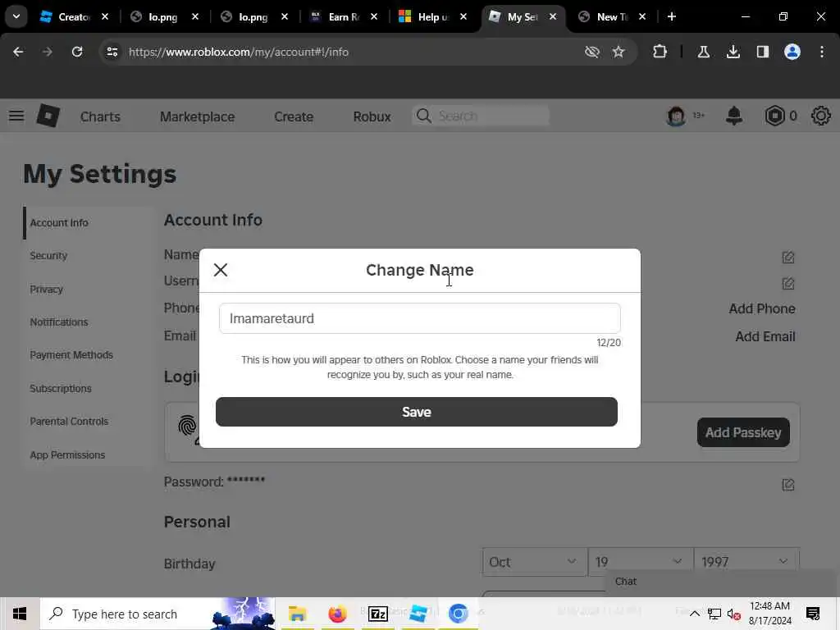Viewport: 840px width, 630px height.
Task: Close the My Settings tab
Action: tap(553, 17)
